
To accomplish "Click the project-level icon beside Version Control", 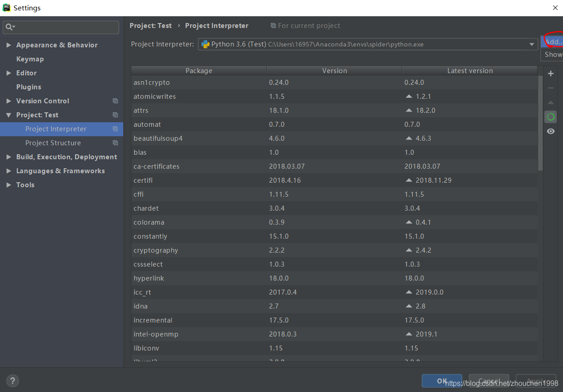I will [x=115, y=101].
